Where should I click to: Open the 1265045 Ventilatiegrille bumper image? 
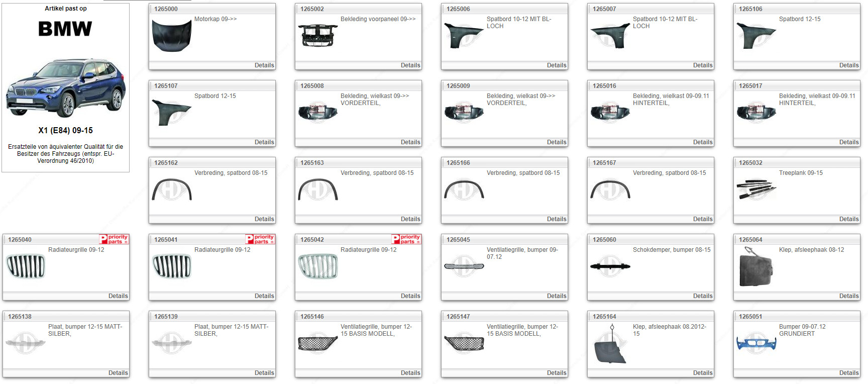(464, 266)
